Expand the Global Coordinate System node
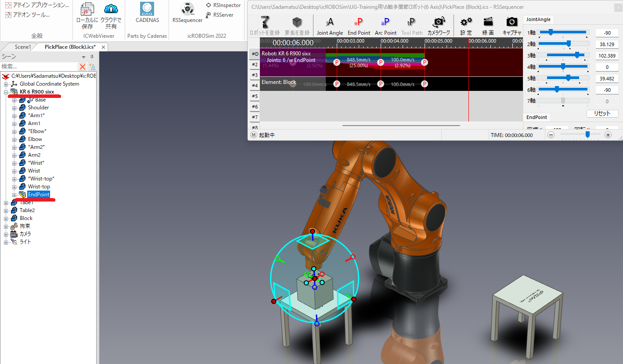 pos(6,84)
